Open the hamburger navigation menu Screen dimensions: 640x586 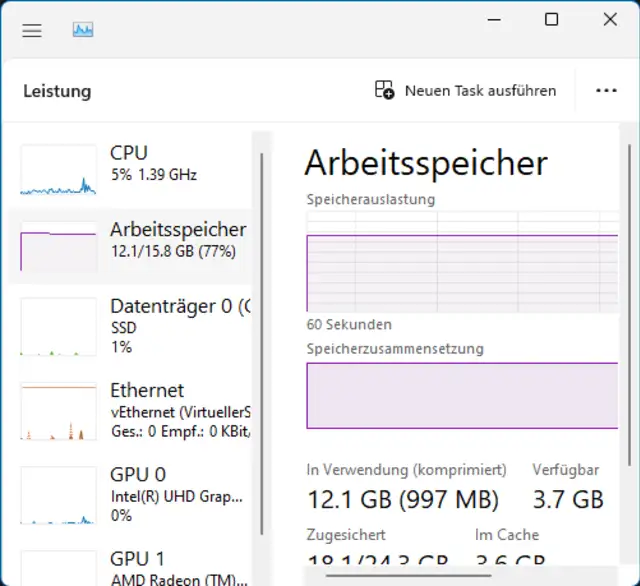[32, 30]
